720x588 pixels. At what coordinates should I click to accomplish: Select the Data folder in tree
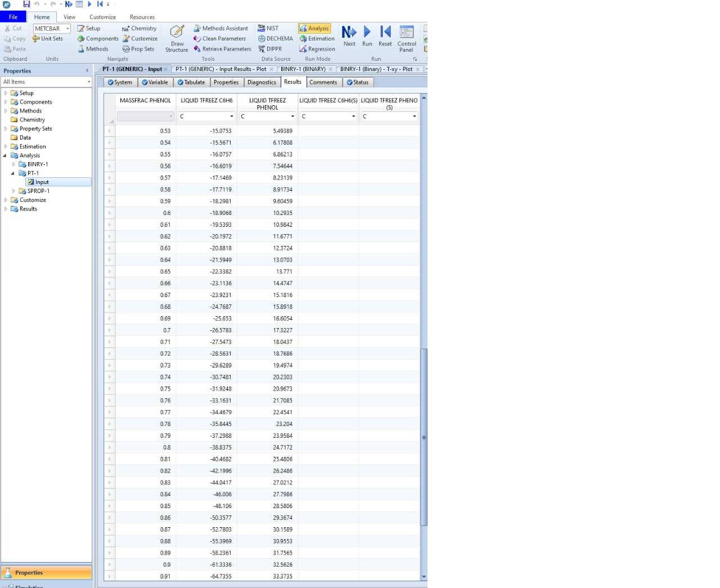coord(25,137)
